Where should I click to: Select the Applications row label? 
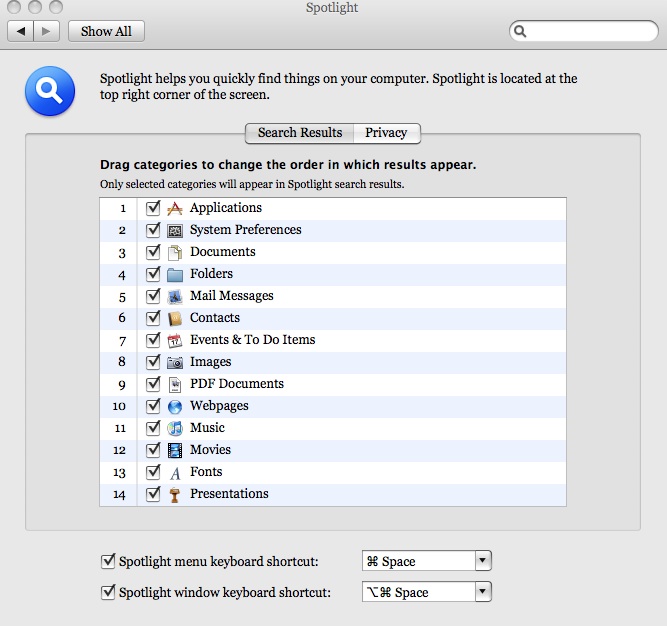[226, 208]
